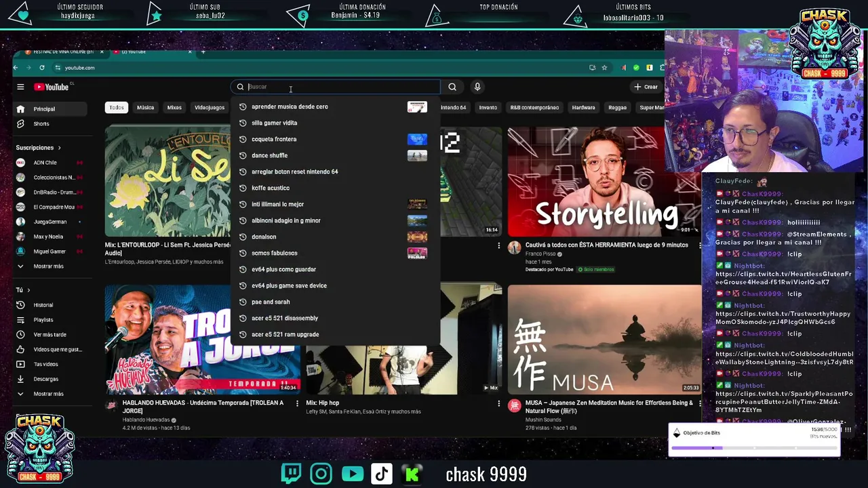This screenshot has height=488, width=868.
Task: Open Shorts from the sidebar
Action: tap(51, 123)
